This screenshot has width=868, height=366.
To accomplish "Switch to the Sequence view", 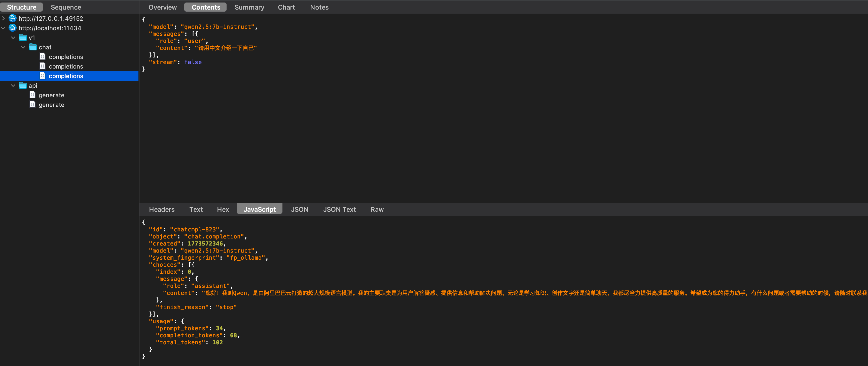I will click(66, 7).
